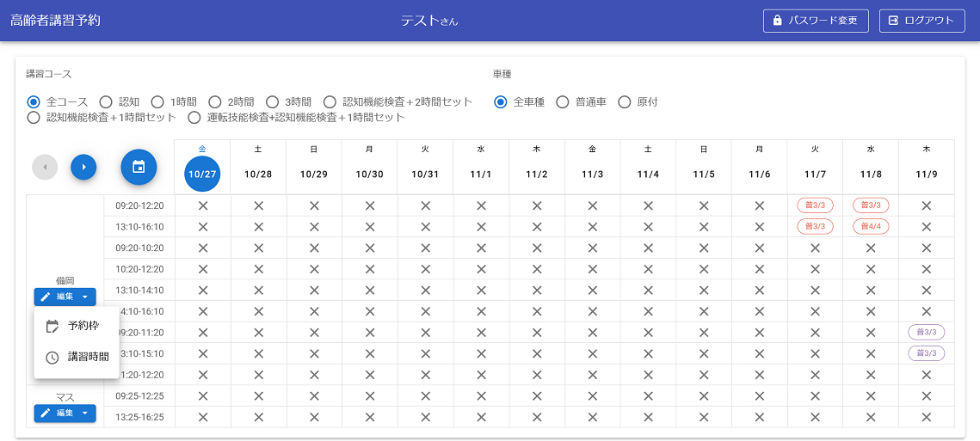Choose the 原付 vehicle type option
This screenshot has width=980, height=441.
(625, 102)
